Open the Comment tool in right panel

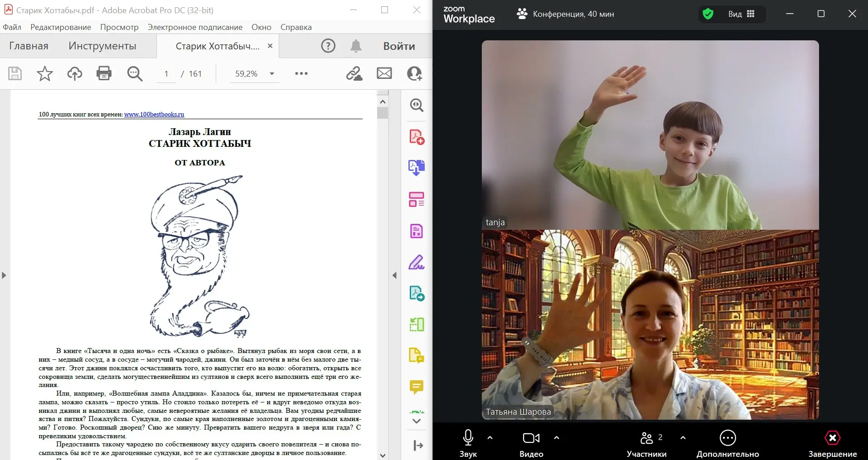pyautogui.click(x=417, y=387)
